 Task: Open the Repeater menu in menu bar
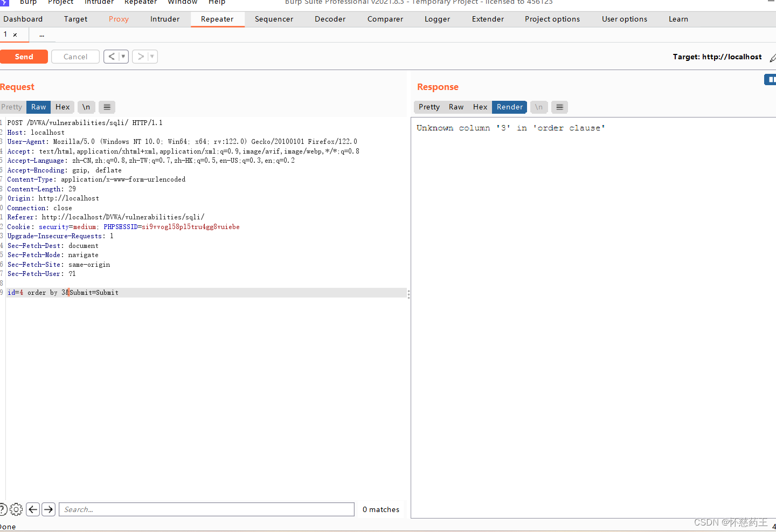pyautogui.click(x=140, y=2)
